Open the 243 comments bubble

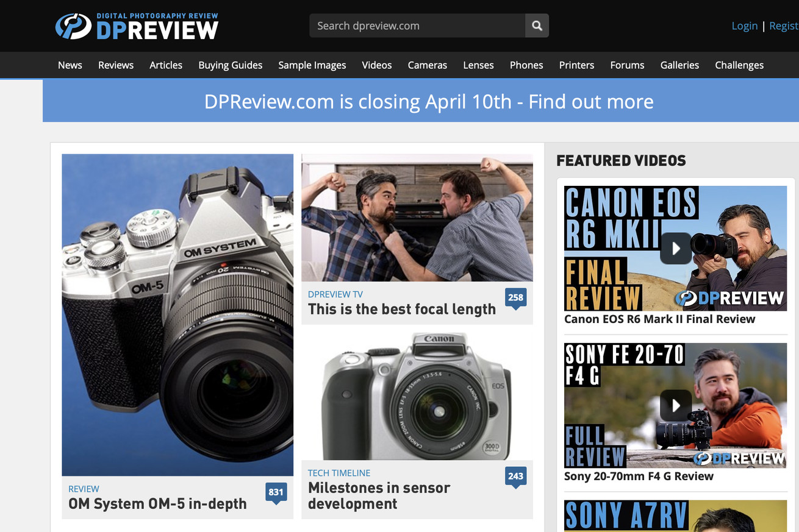(x=515, y=477)
